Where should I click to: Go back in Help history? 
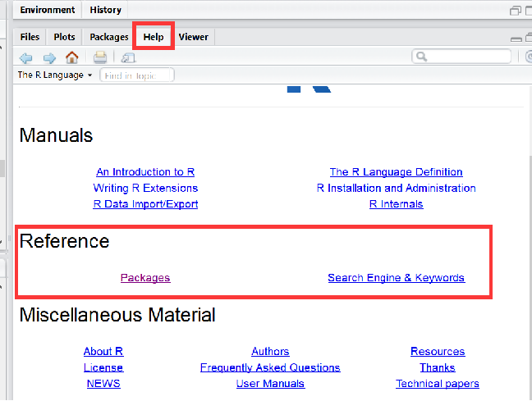tap(25, 58)
